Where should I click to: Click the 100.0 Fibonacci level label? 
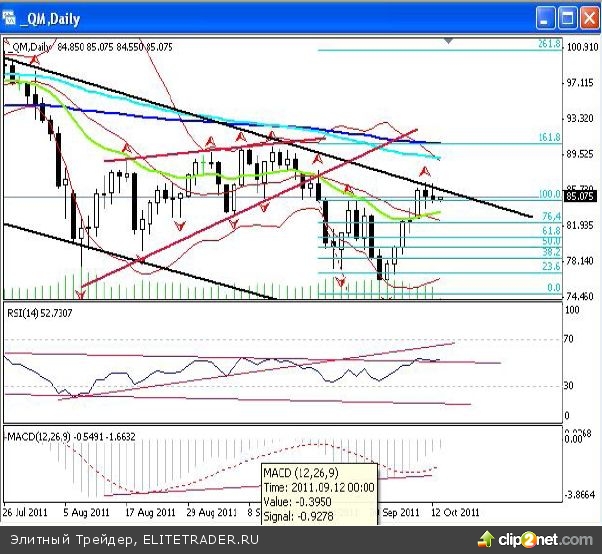pyautogui.click(x=547, y=193)
